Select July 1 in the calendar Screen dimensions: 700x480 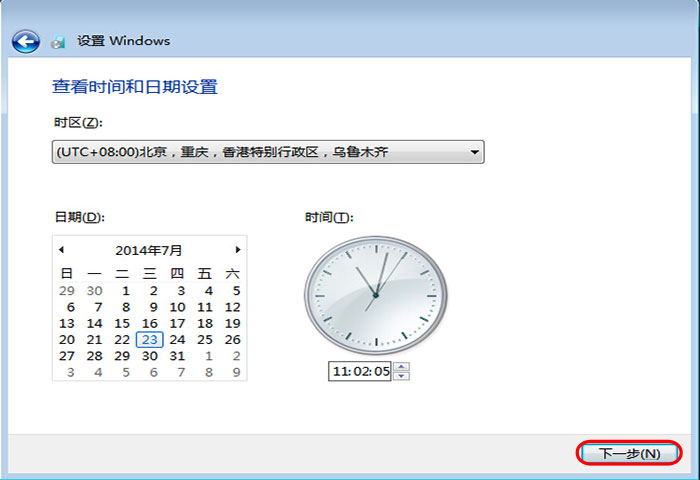point(126,291)
